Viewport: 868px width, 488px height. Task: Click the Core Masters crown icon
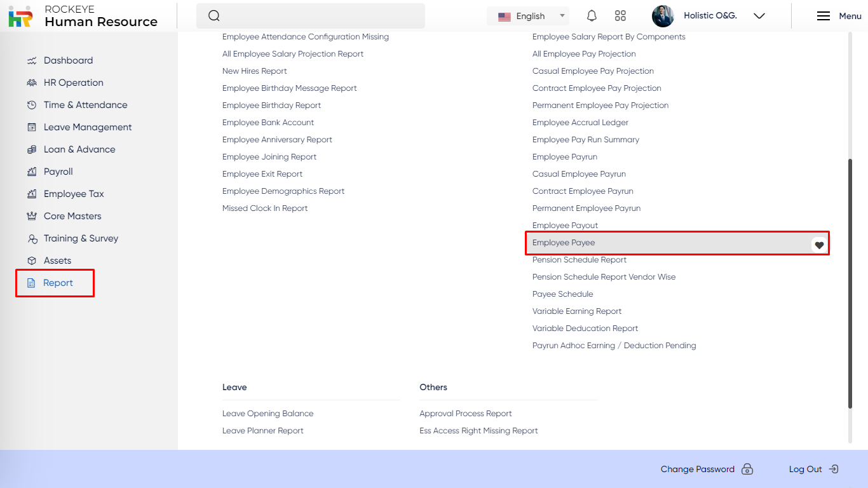32,216
